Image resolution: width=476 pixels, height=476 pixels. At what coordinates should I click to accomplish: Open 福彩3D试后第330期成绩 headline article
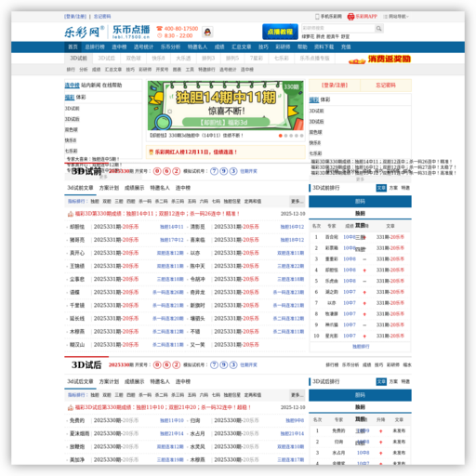click(x=163, y=407)
